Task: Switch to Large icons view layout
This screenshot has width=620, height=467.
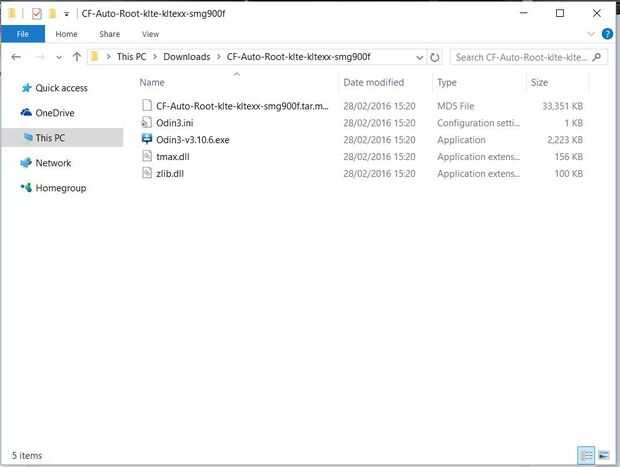Action: tap(603, 455)
